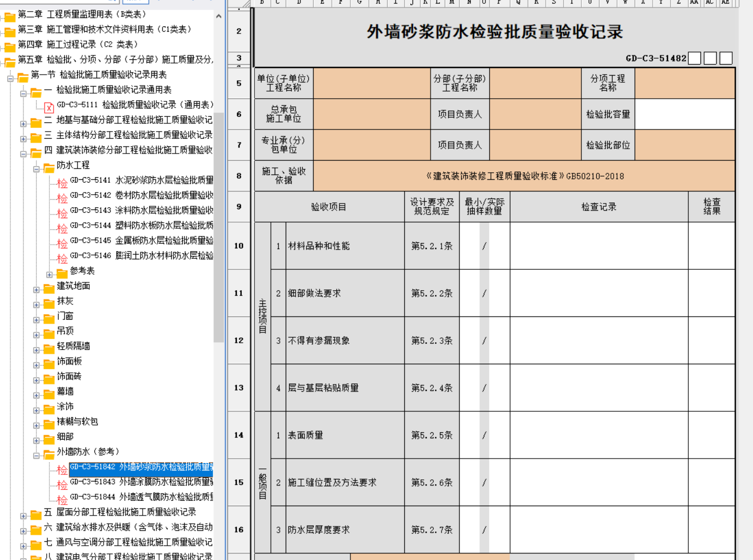This screenshot has width=753, height=560.
Task: Click the orange 单位(子单位)工程名称 value cell
Action: click(371, 83)
